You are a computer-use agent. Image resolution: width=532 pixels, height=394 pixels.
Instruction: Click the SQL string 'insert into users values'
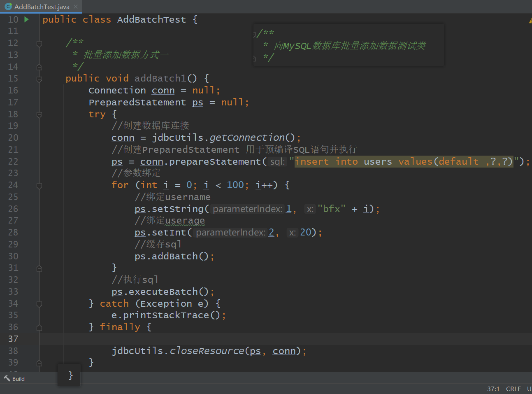pos(404,162)
